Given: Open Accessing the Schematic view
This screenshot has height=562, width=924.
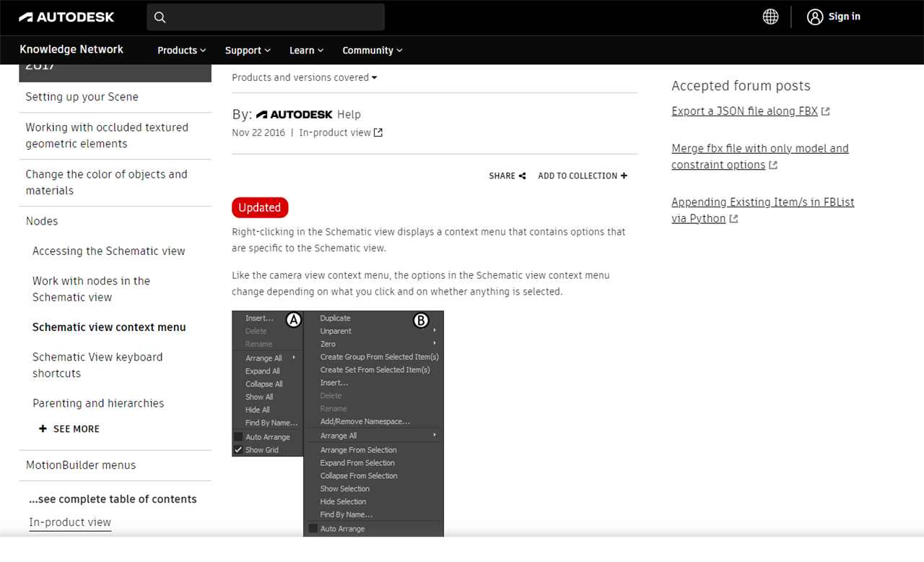Looking at the screenshot, I should point(109,251).
